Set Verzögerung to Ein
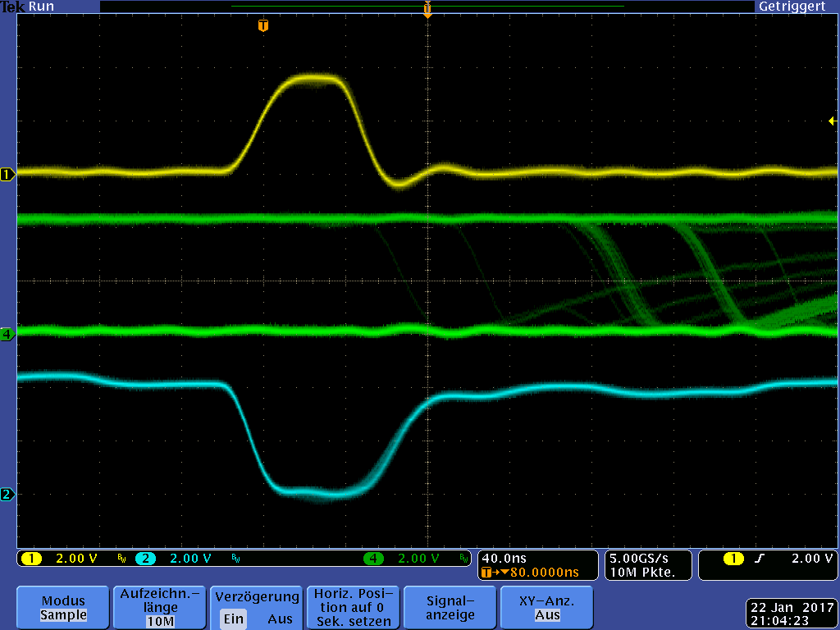The width and height of the screenshot is (840, 630). click(x=234, y=619)
